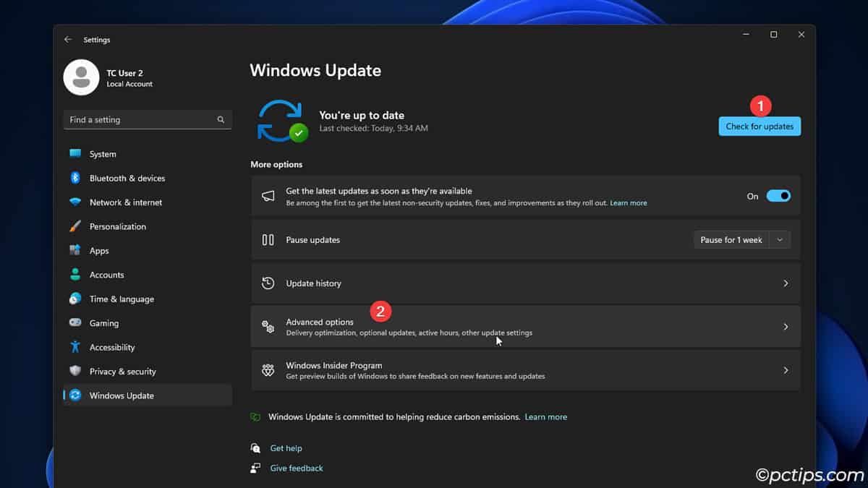
Task: Turn off get latest updates toggle
Action: pos(778,196)
